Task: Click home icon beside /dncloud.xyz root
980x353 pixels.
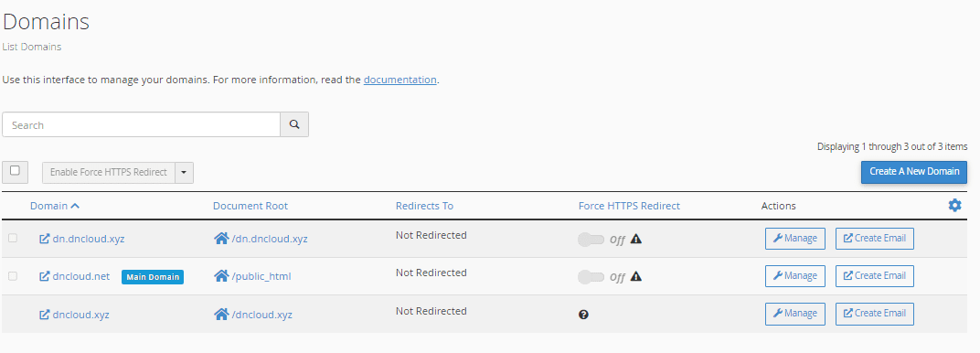Action: coord(221,314)
